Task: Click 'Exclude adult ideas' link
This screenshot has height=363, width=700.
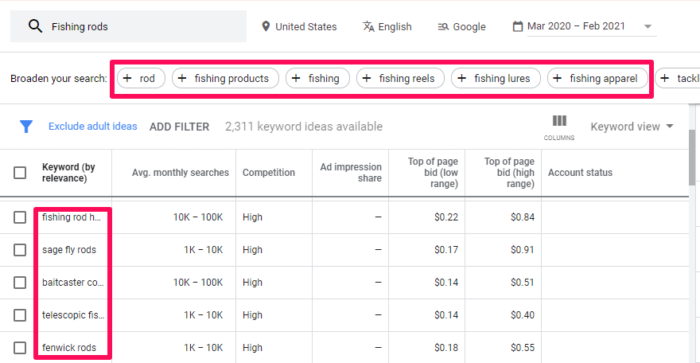Action: point(93,126)
